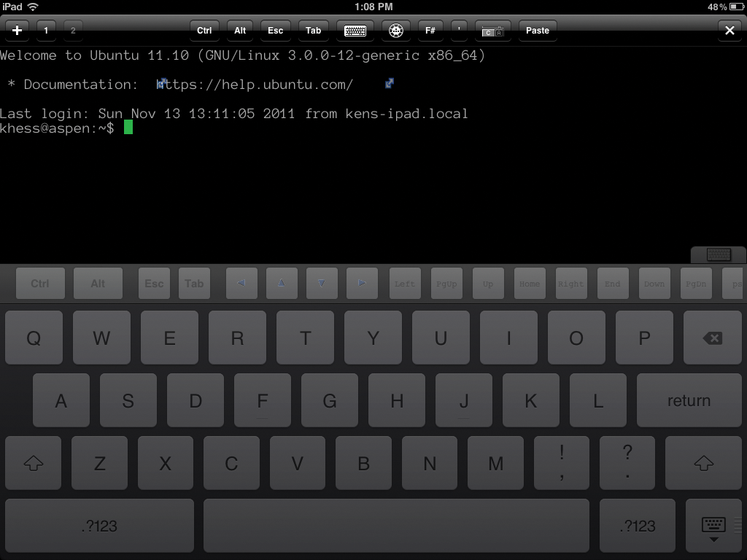Tap the O key
The height and width of the screenshot is (560, 747).
click(576, 338)
